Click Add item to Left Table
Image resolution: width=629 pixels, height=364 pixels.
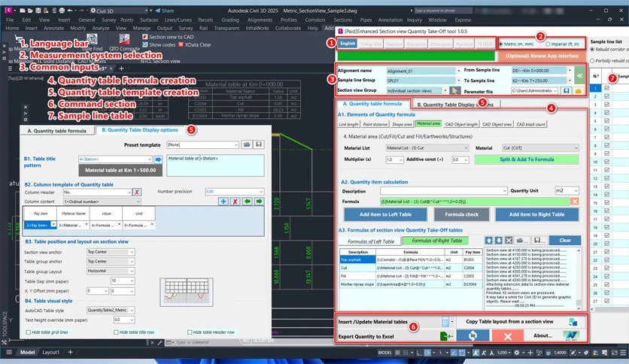(x=385, y=214)
